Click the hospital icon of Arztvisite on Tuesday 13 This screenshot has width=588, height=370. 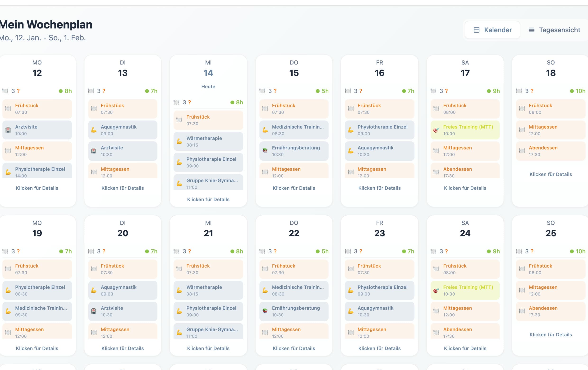point(94,151)
